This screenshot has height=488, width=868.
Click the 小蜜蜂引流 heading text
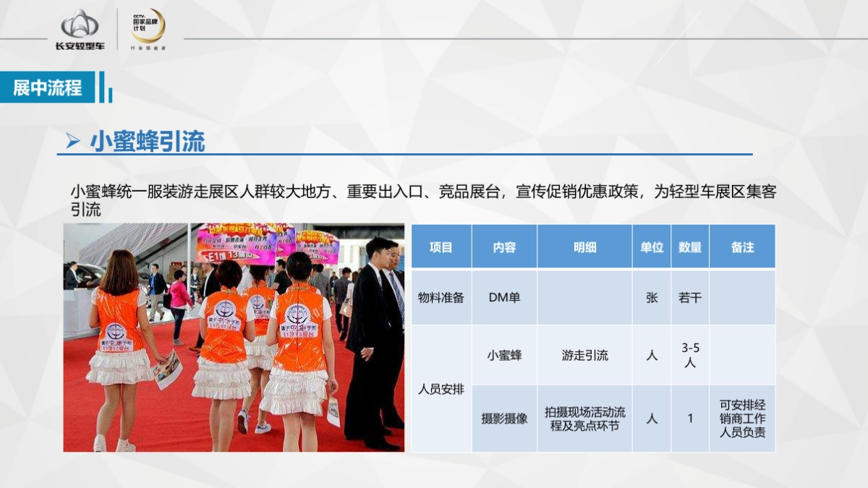pos(148,141)
